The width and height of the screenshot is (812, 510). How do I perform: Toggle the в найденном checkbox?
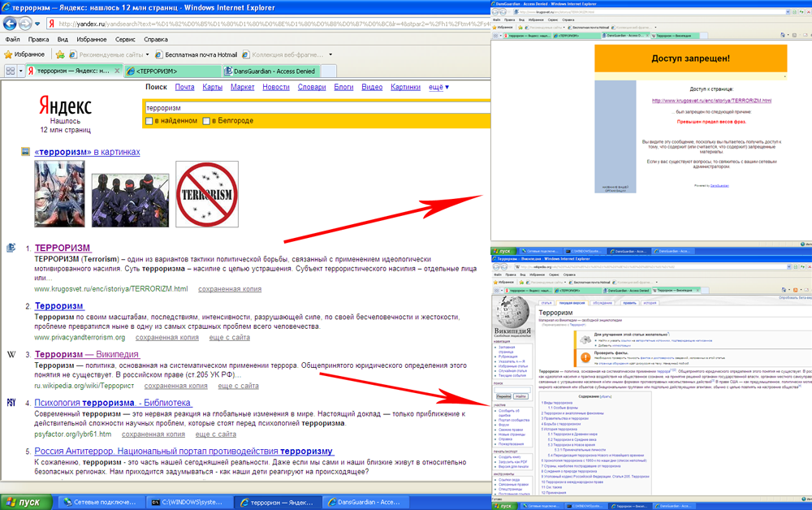[x=149, y=121]
